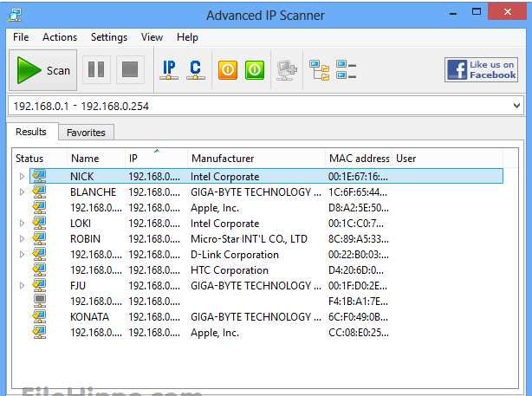The height and width of the screenshot is (396, 532).
Task: Click MAC address F4:1B:A1:7E
Action: [x=358, y=302]
